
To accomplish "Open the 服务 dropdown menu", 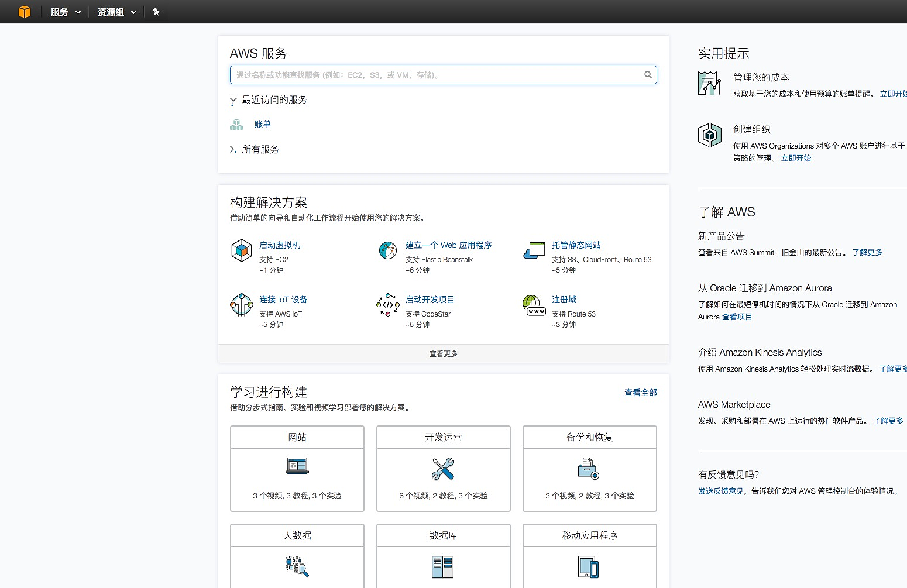I will tap(65, 12).
